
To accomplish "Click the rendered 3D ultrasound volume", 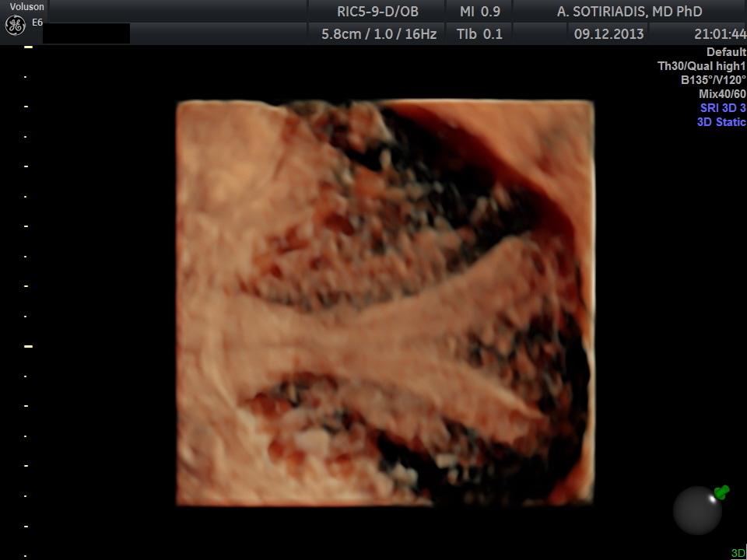I will (384, 303).
